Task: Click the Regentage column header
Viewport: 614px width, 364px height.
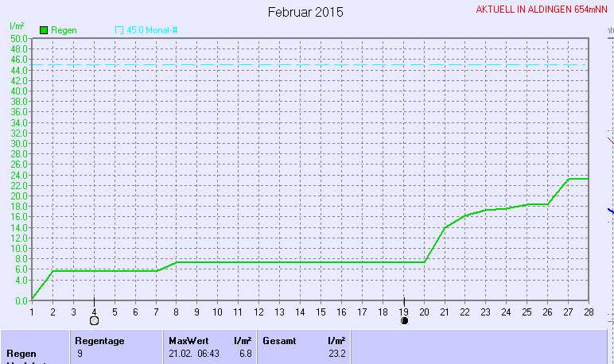Action: click(101, 340)
